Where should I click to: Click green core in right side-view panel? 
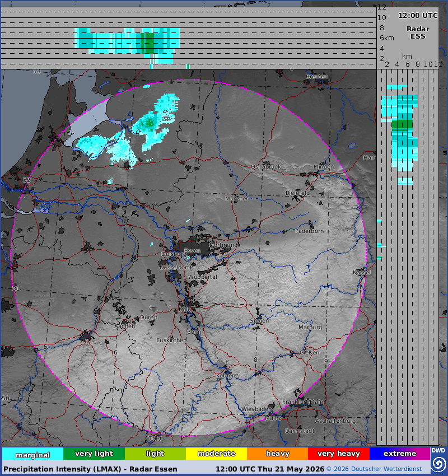coord(402,125)
